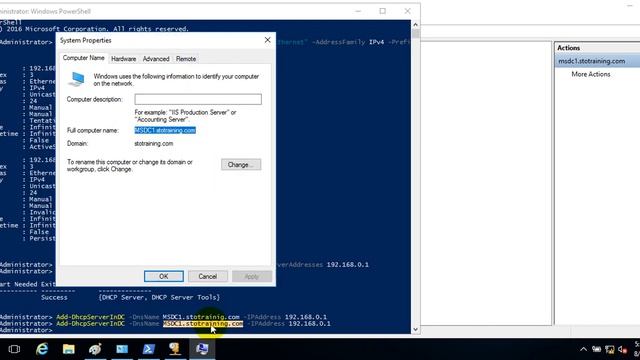Maximize the PowerShell window

pyautogui.click(x=382, y=11)
